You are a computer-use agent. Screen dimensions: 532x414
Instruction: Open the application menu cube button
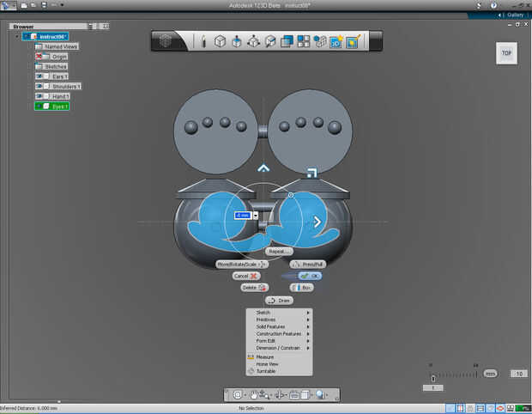pyautogui.click(x=166, y=41)
